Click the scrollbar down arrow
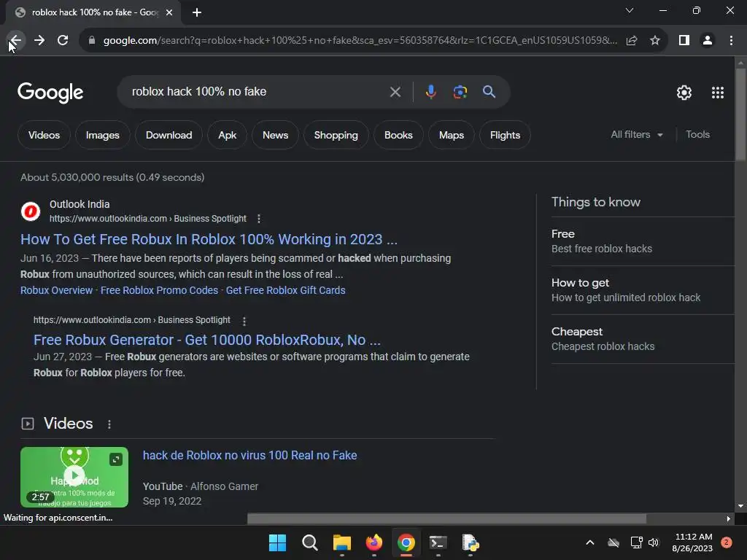 click(740, 506)
